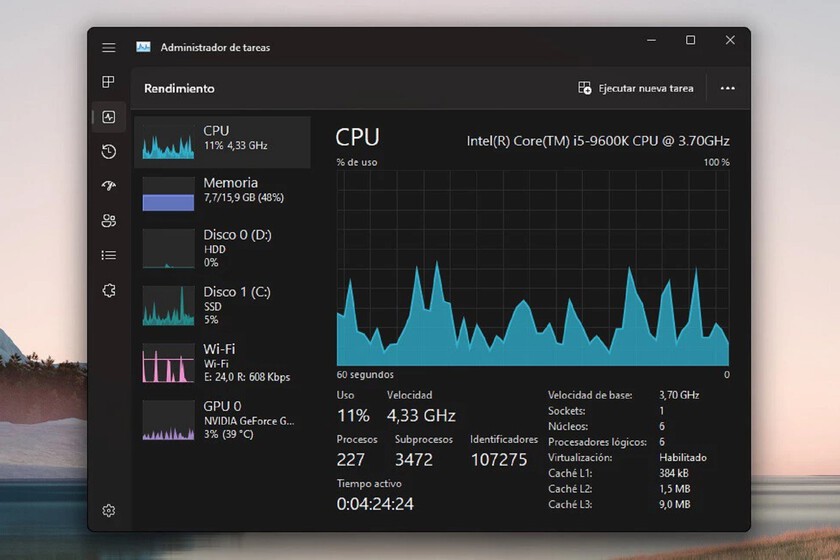Switch to the Users page icon

point(109,221)
